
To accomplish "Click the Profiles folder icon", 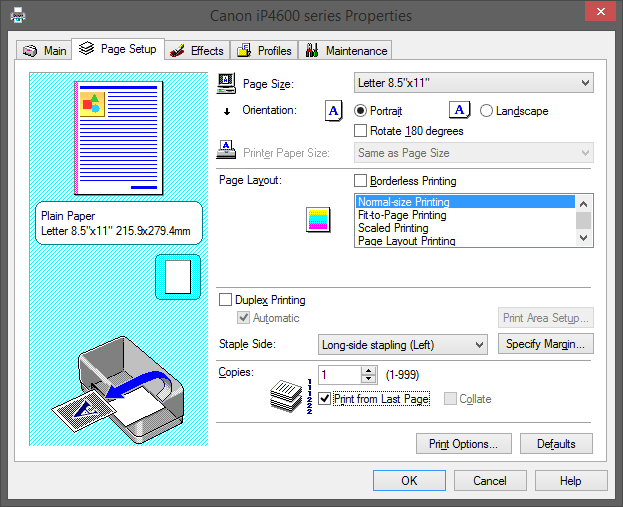I will (244, 50).
